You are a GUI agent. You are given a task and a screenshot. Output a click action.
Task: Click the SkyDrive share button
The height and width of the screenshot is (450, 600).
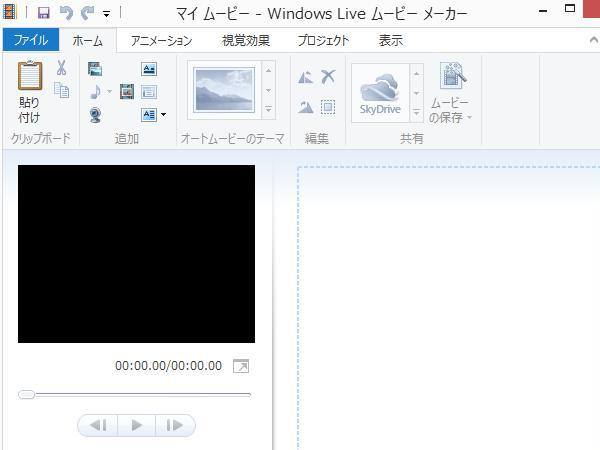(x=380, y=92)
